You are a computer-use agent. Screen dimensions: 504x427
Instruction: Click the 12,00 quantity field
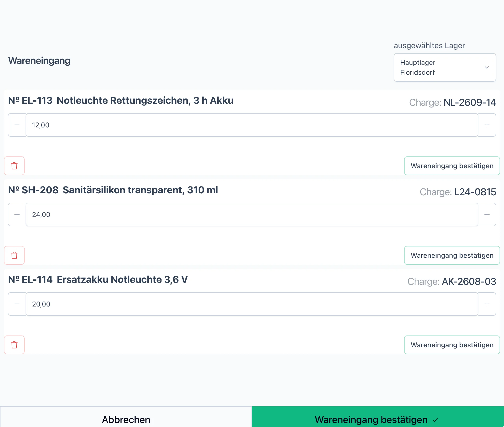click(x=252, y=125)
